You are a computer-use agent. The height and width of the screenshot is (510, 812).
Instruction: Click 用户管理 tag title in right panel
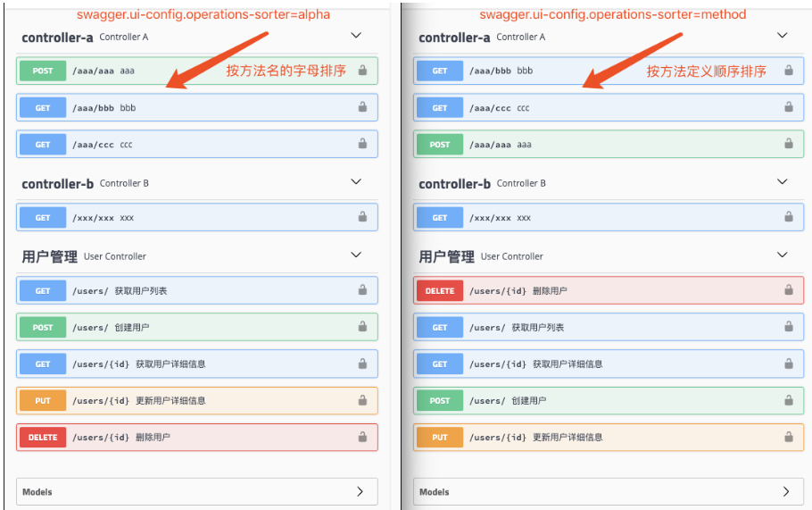pyautogui.click(x=446, y=256)
